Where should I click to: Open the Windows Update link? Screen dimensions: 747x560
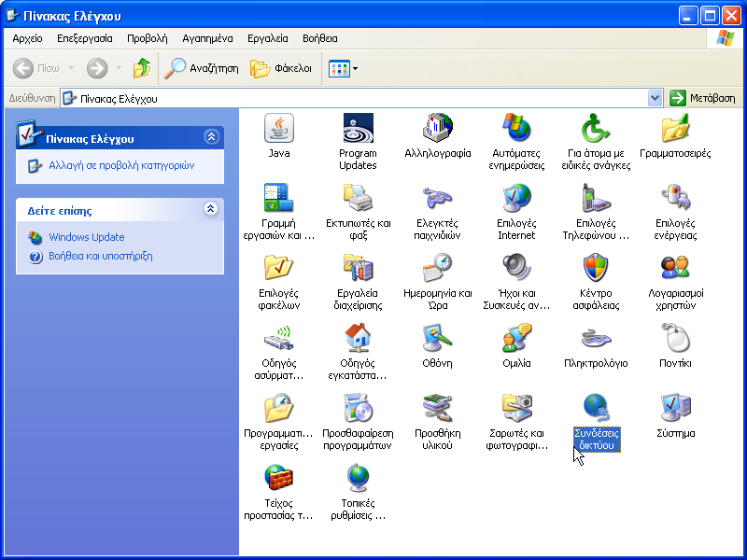tap(87, 237)
